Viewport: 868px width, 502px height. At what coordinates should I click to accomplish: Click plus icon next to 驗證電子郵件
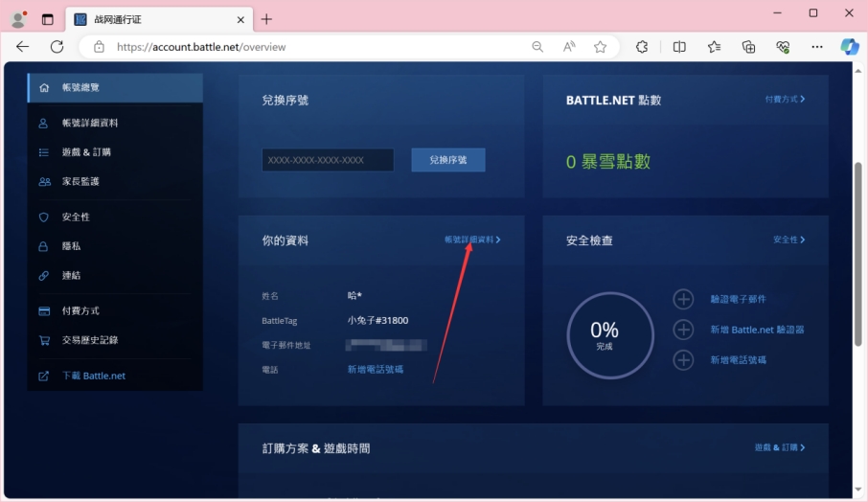point(683,299)
